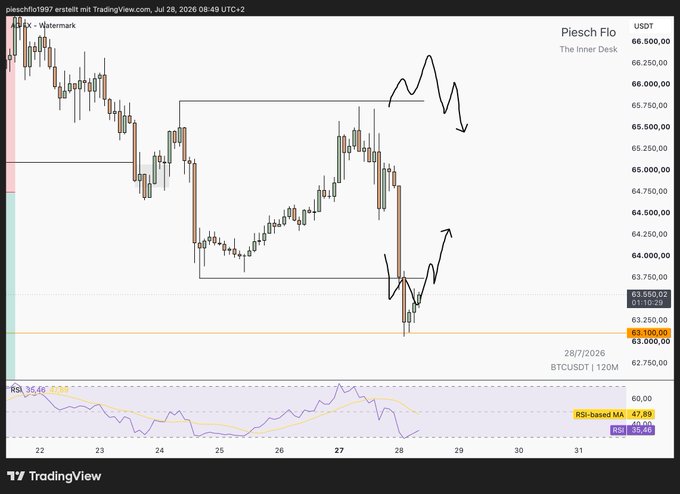Click the 63.750,00 price axis label
The width and height of the screenshot is (680, 494).
(649, 277)
